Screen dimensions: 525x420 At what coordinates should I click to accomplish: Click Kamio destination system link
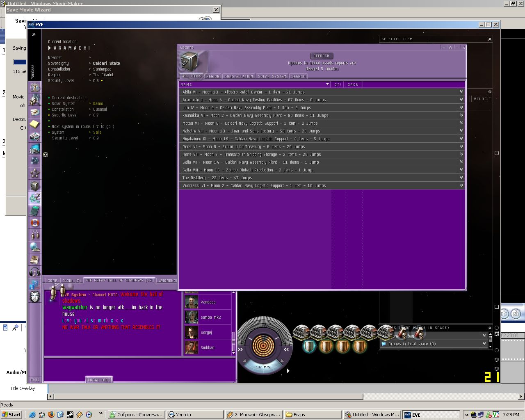pyautogui.click(x=98, y=104)
